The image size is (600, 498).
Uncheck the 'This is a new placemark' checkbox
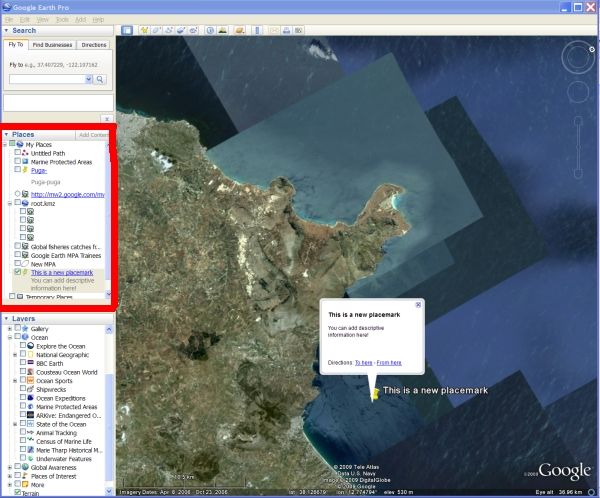tap(18, 272)
